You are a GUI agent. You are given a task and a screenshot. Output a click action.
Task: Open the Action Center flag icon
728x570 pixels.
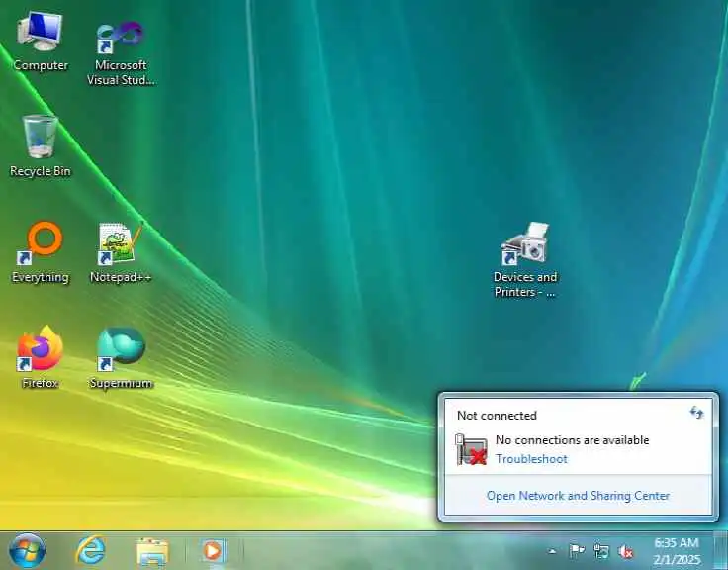[577, 551]
